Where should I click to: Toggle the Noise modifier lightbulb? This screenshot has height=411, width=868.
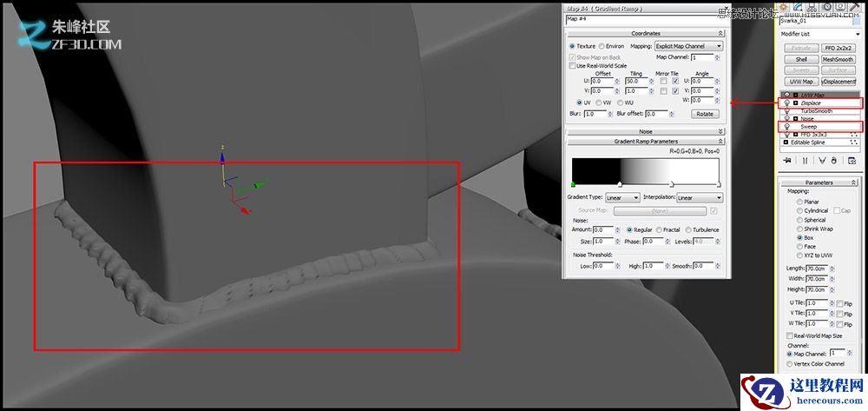(787, 118)
